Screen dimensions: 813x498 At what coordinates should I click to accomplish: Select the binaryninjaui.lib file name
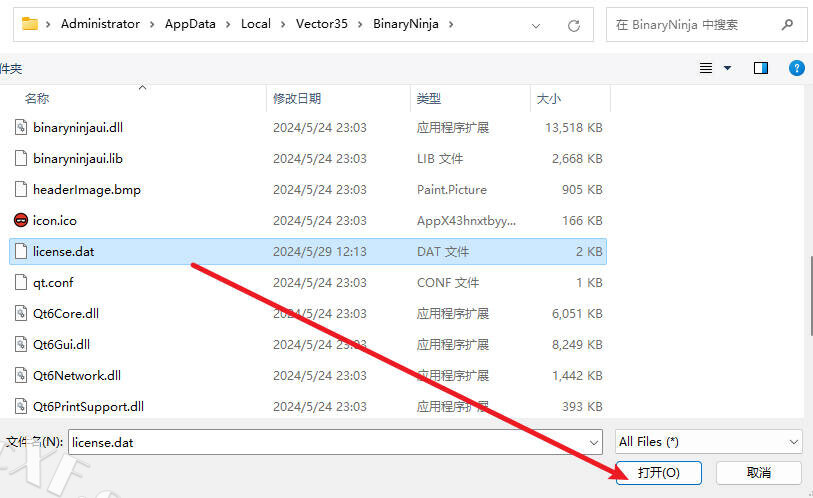[x=78, y=158]
